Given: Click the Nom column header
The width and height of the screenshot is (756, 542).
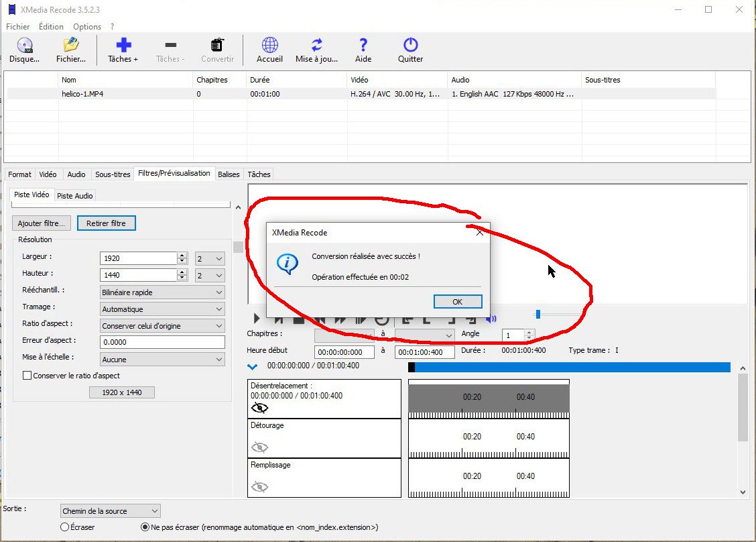Looking at the screenshot, I should pos(125,80).
